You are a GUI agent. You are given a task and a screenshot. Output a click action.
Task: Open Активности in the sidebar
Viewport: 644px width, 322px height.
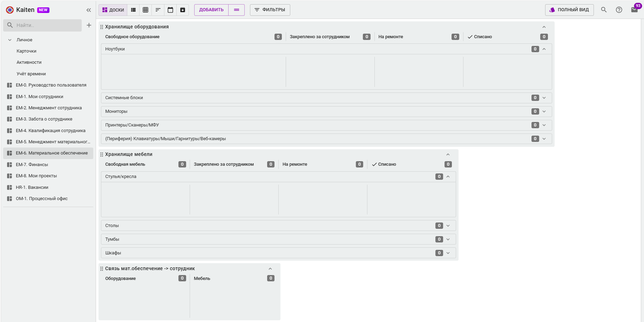tap(29, 62)
